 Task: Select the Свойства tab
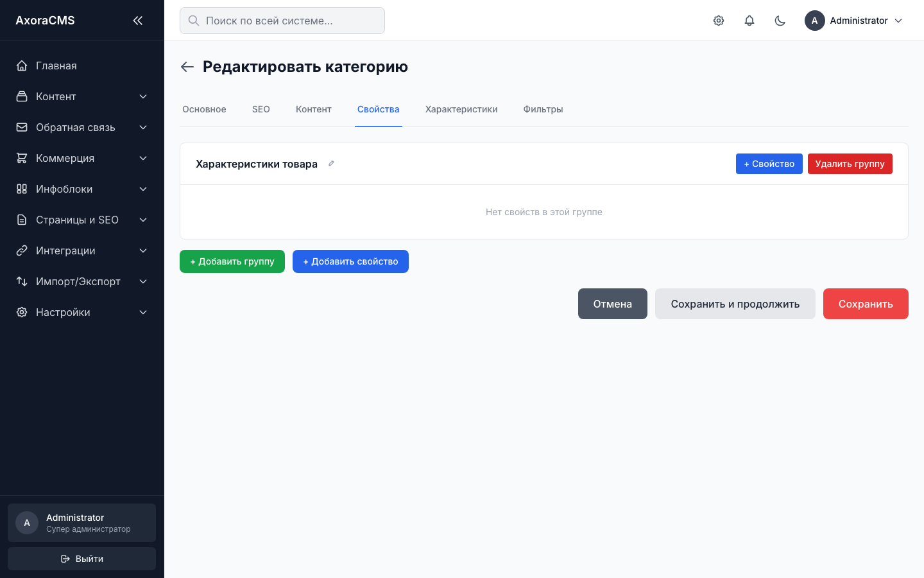click(x=379, y=109)
